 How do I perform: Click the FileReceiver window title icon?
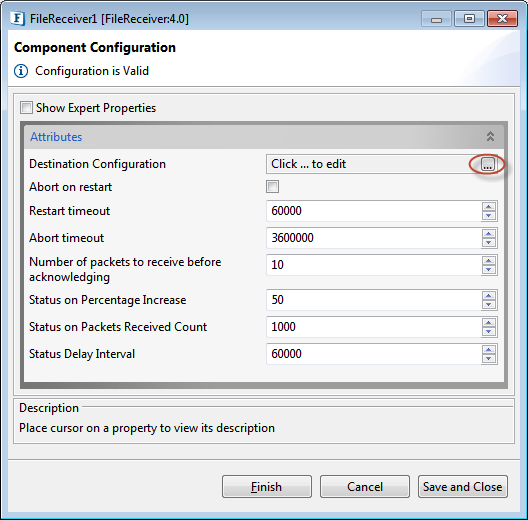pyautogui.click(x=17, y=18)
